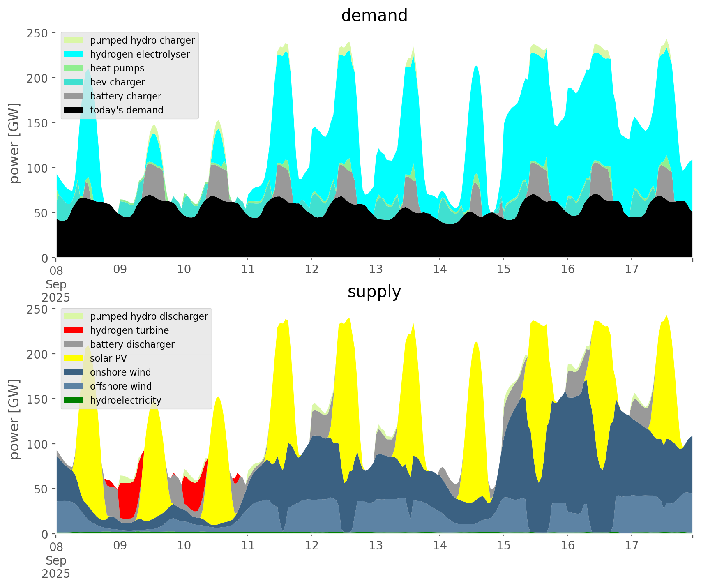This screenshot has width=701, height=588.
Task: Click the pumped hydro charger legend swatch
Action: pos(74,40)
